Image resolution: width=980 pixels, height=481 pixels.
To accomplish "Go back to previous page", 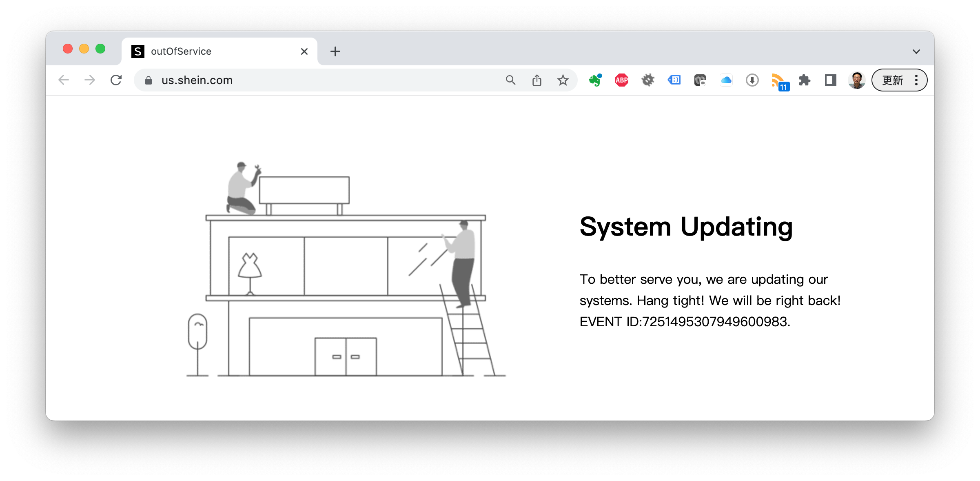I will point(64,80).
